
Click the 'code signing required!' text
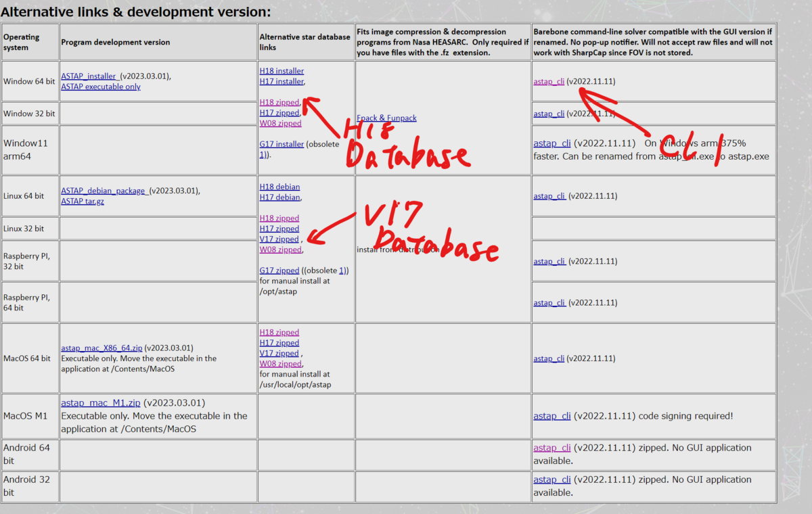pyautogui.click(x=685, y=416)
